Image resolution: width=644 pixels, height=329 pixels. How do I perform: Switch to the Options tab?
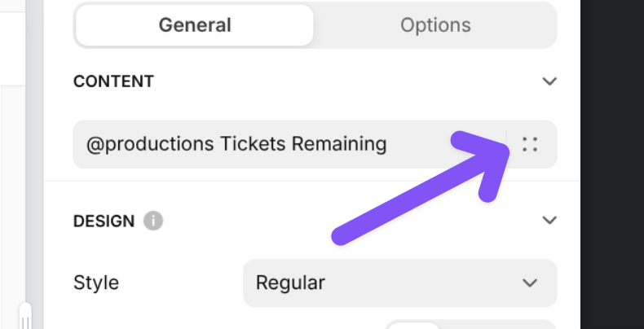click(x=435, y=25)
